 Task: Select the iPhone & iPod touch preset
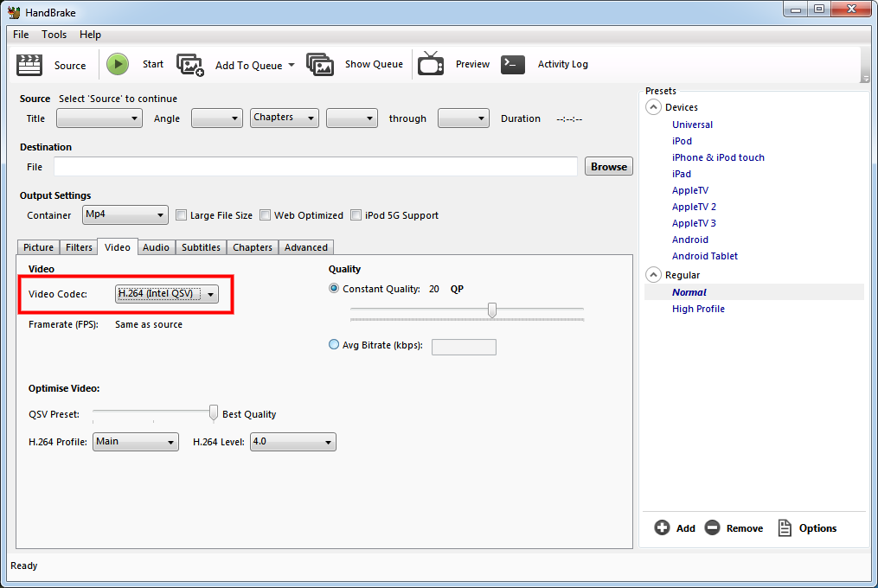(x=718, y=157)
